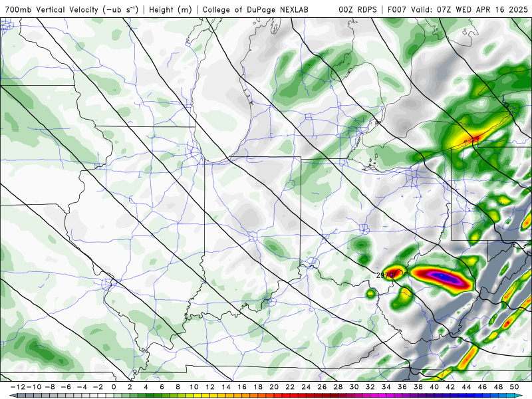The width and height of the screenshot is (532, 399).
Task: Select the "46" legend value
Action: pos(483,387)
